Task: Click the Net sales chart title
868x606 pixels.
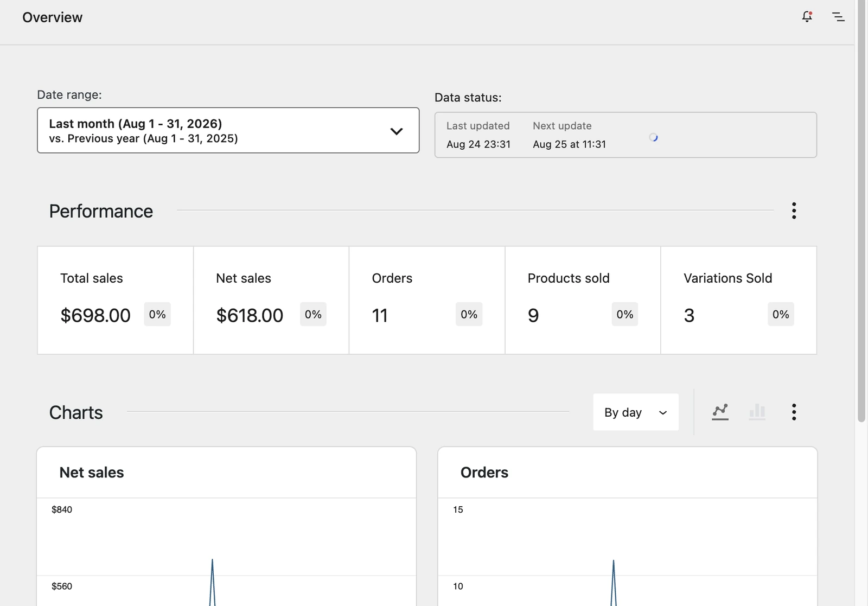Action: (x=92, y=473)
